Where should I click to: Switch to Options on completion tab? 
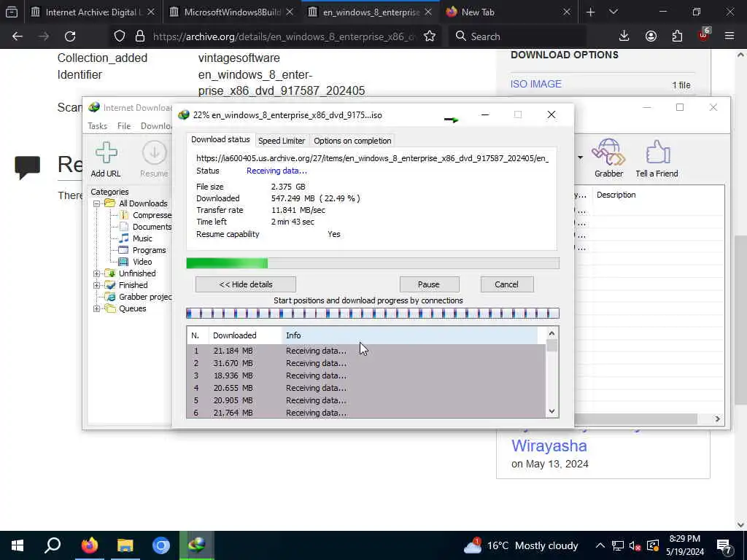click(352, 141)
